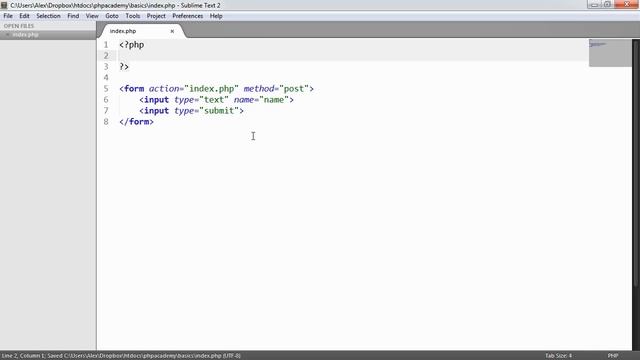Click the close icon beside sidebar index.php
Viewport: 640px width, 360px height.
[7, 35]
